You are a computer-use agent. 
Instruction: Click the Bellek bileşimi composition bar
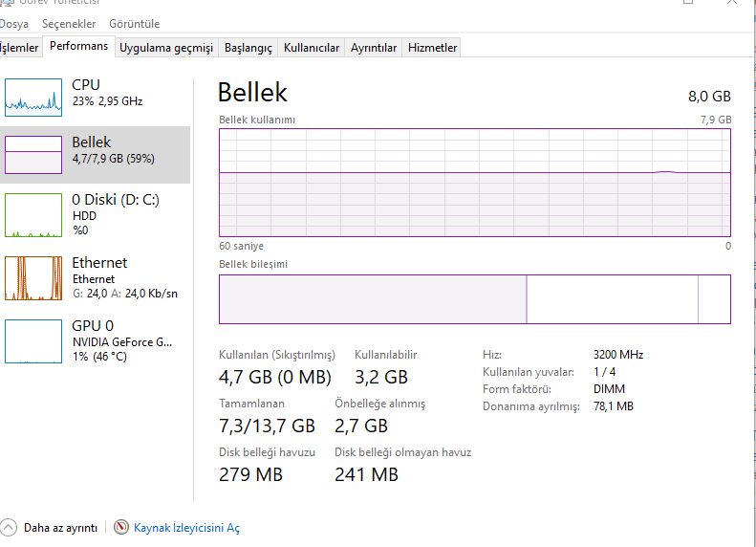pos(475,298)
